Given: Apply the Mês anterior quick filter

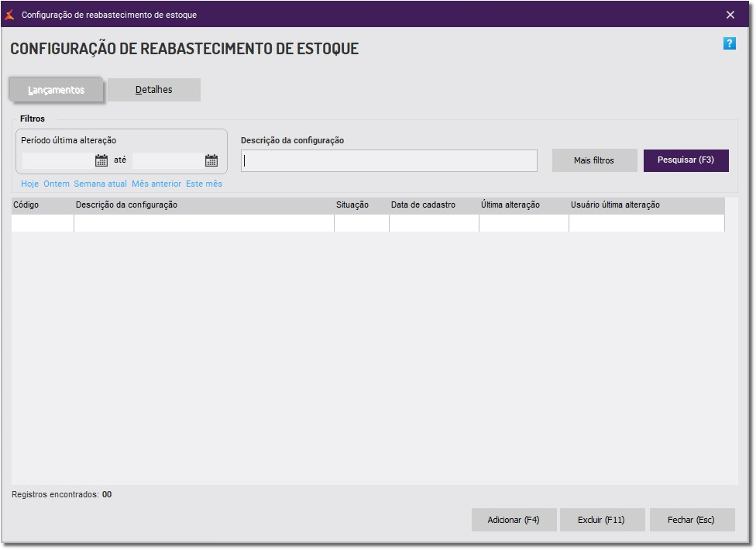Looking at the screenshot, I should point(156,184).
